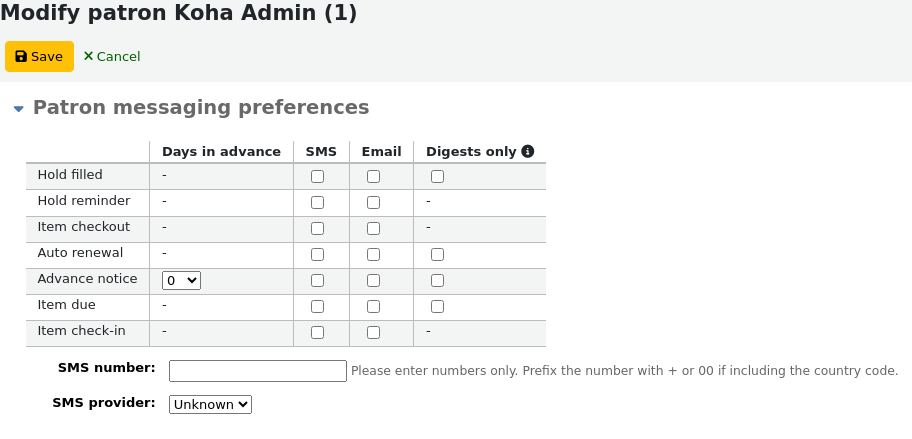Open Advance notice days in advance dropdown

click(181, 281)
